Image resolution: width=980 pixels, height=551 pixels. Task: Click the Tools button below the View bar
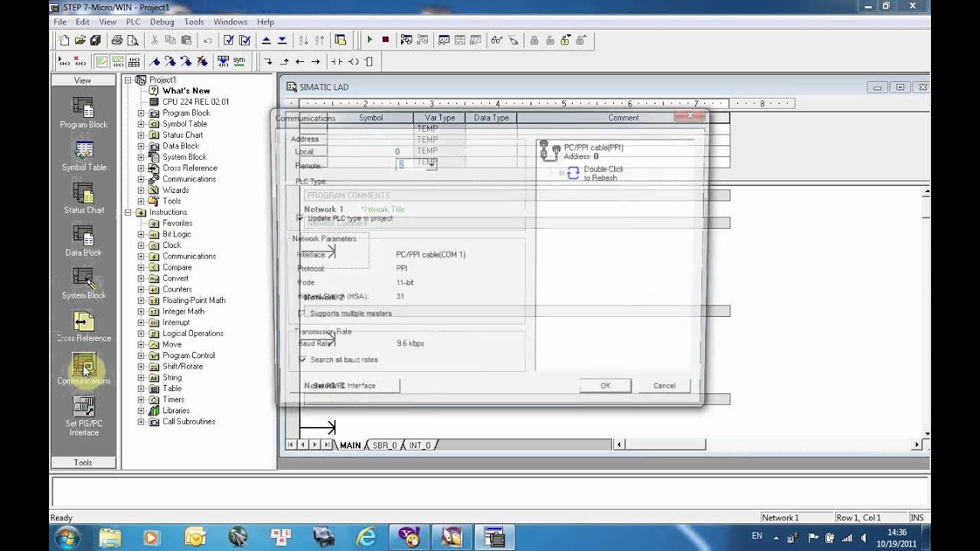coord(83,462)
